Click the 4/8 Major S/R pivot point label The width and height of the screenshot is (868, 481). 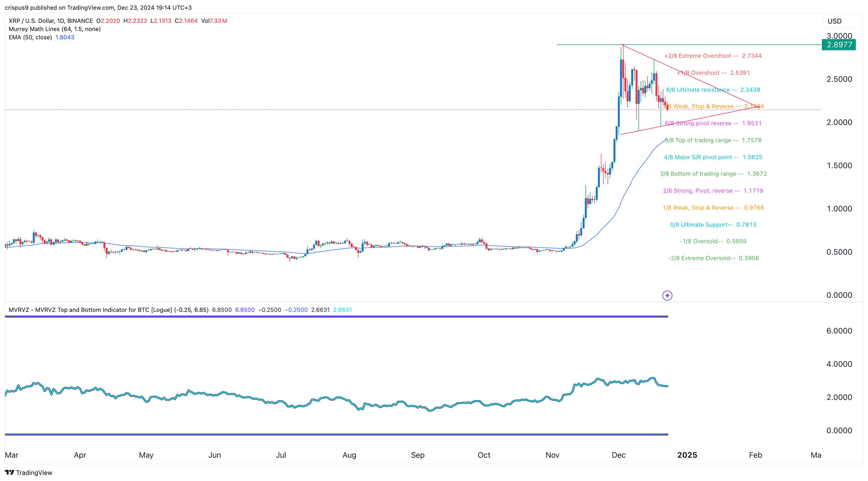[x=713, y=157]
